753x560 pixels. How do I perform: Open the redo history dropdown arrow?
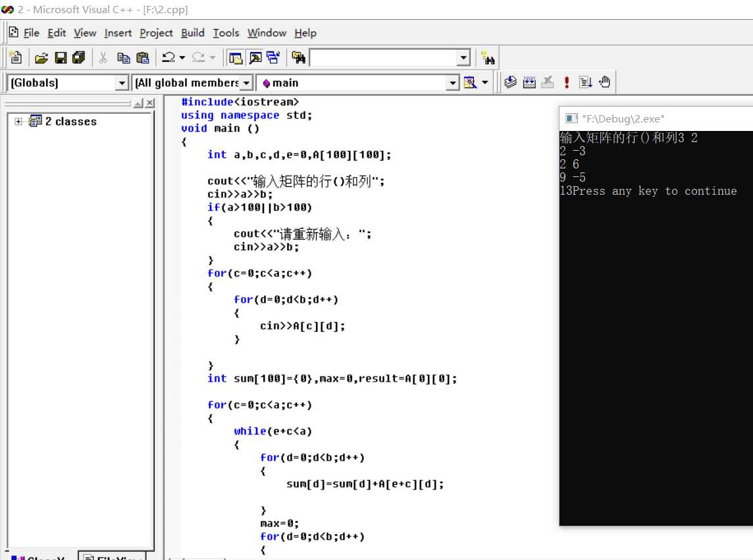[x=213, y=58]
